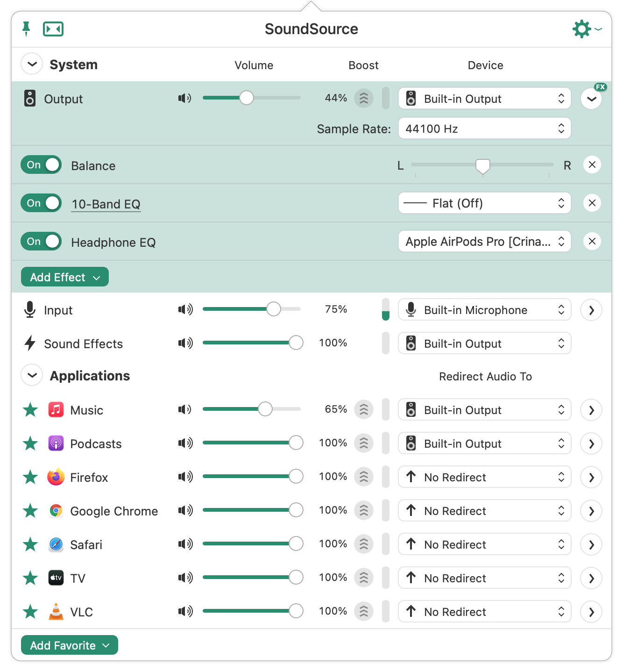
Task: Remove the Balance effect
Action: point(592,164)
